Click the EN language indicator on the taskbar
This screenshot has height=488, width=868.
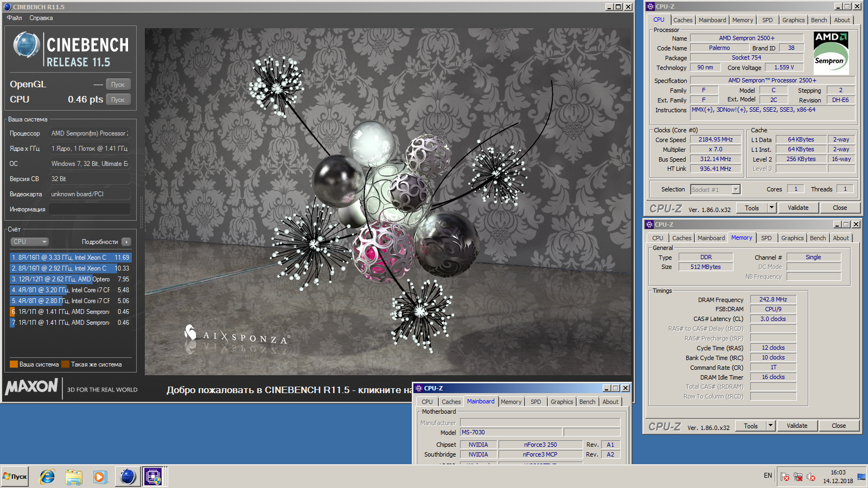768,476
